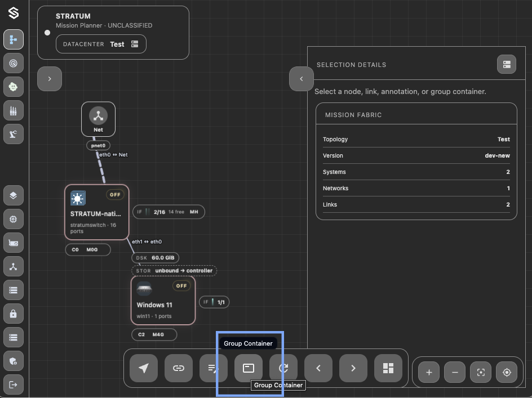Click the Mission Planner UNCLASSIFIED subtitle
The image size is (532, 398).
click(104, 25)
